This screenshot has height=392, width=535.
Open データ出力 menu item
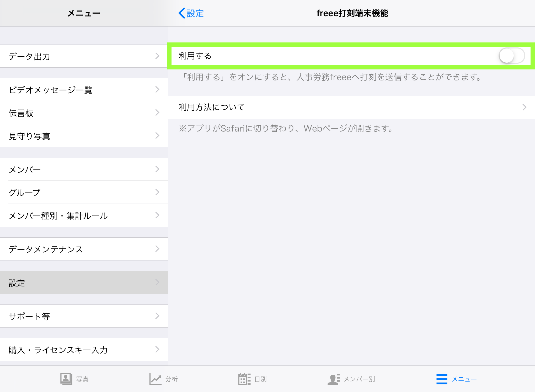pyautogui.click(x=84, y=56)
